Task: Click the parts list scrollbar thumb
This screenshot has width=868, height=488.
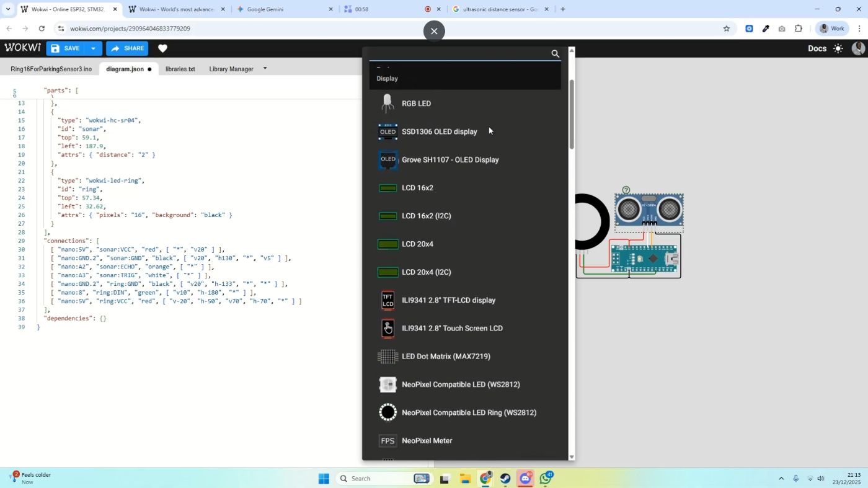Action: pyautogui.click(x=572, y=114)
